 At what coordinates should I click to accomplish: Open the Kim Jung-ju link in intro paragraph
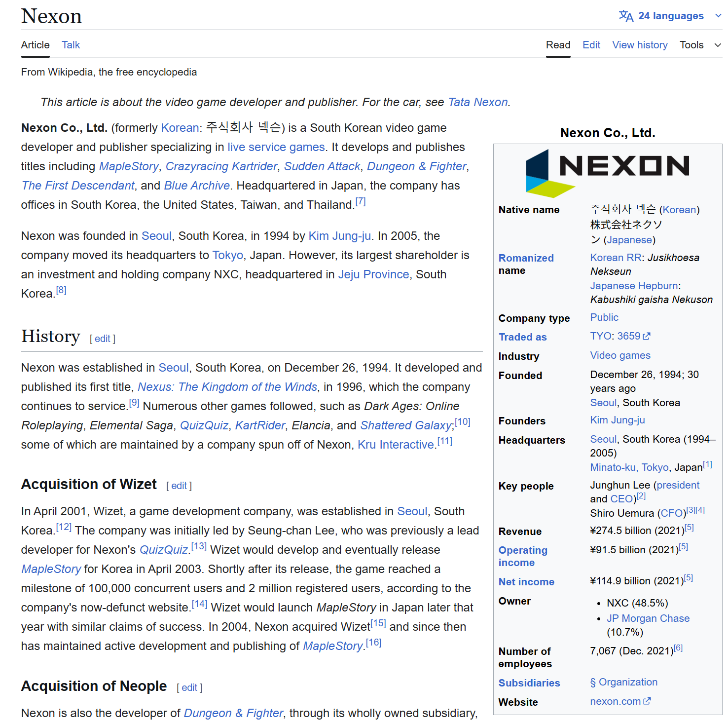340,236
